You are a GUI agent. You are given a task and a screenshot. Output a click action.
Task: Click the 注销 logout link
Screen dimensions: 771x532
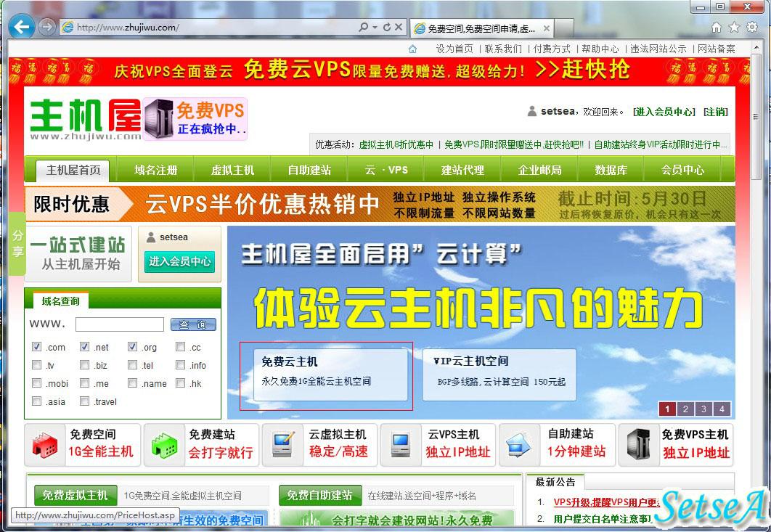coord(715,112)
